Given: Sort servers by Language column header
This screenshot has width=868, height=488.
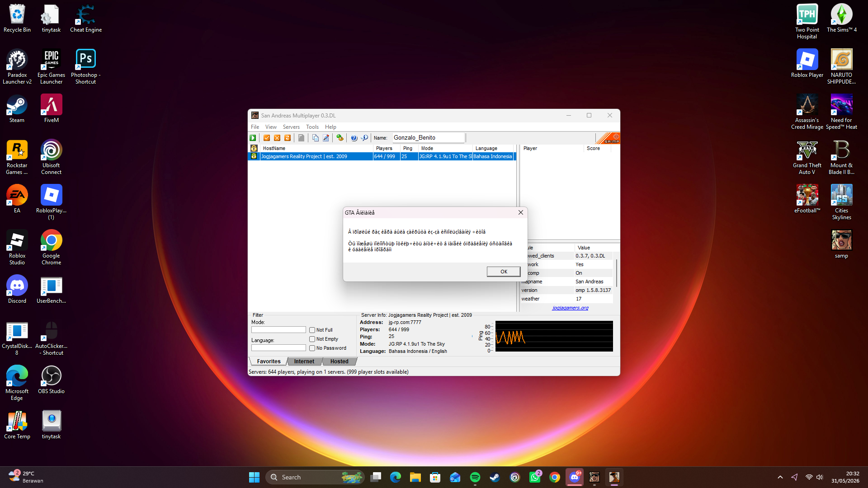Looking at the screenshot, I should pyautogui.click(x=494, y=148).
